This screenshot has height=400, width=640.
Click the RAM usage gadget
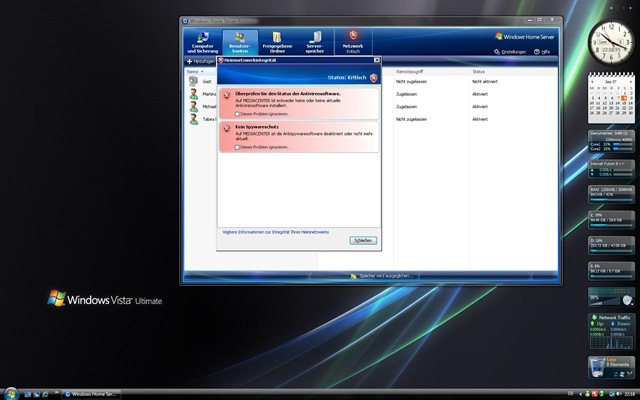pos(611,194)
